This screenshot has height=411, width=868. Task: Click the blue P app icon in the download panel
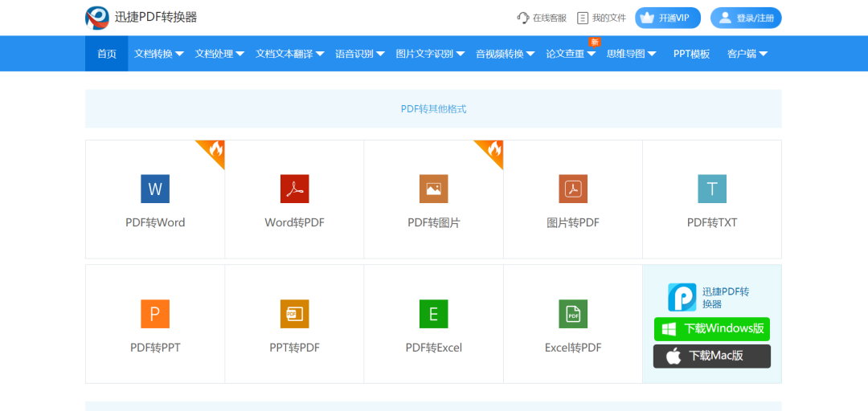tap(682, 297)
